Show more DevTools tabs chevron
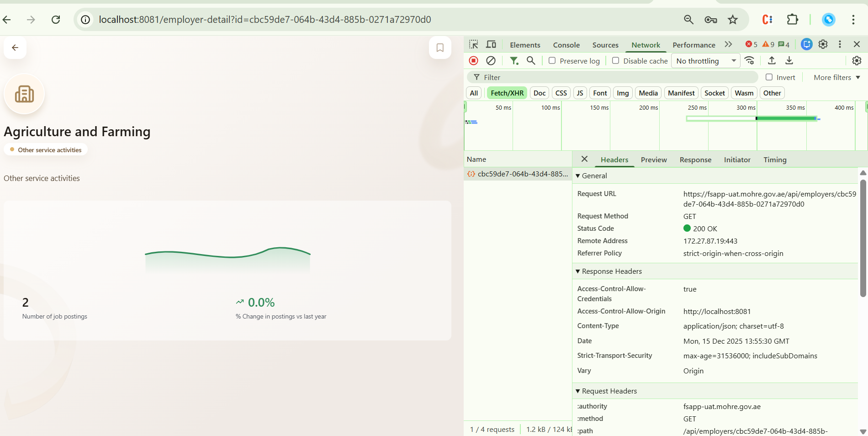This screenshot has width=868, height=436. click(x=728, y=44)
